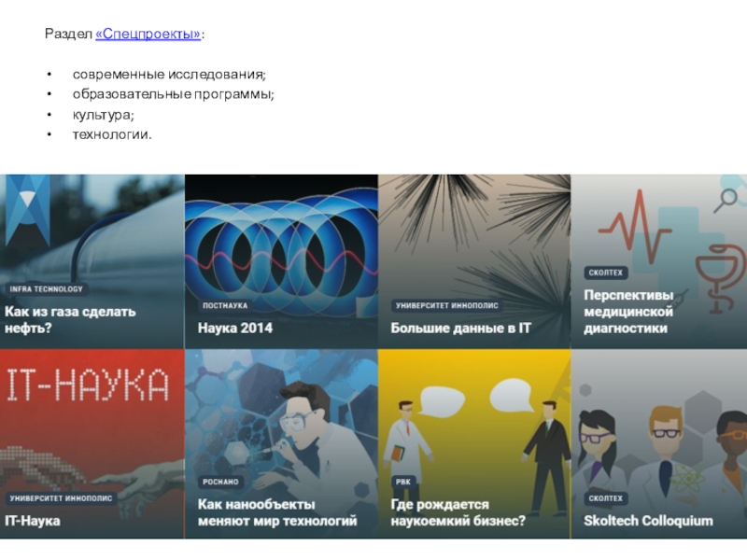747x560 pixels.
Task: Click the bowl-and-snake pharmacy symbol
Action: pyautogui.click(x=719, y=278)
